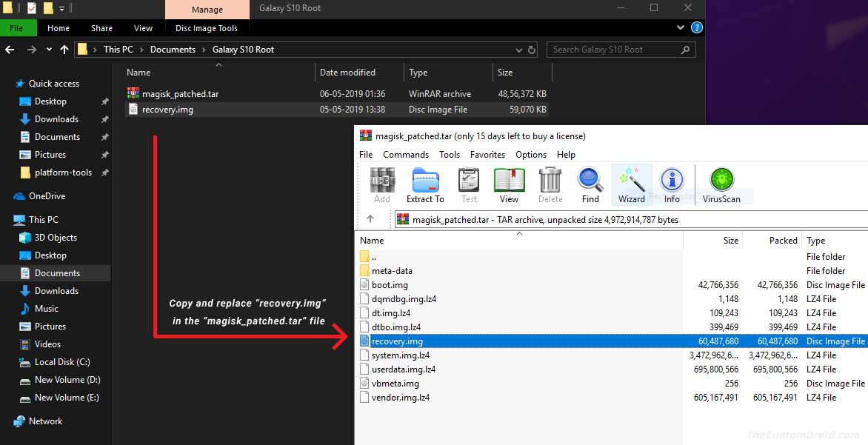Click the properties checkmark in quick access toolbar
Viewport: 868px width, 445px height.
click(32, 7)
